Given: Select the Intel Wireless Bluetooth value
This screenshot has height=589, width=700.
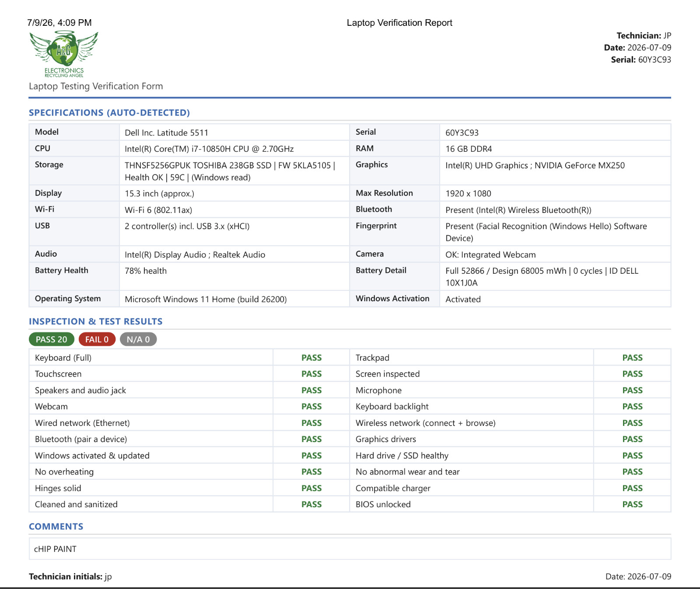Looking at the screenshot, I should coord(518,210).
